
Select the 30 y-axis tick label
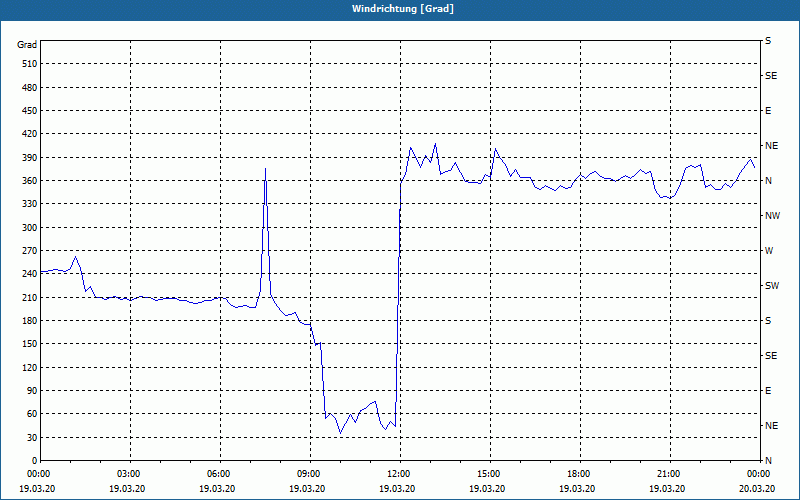pyautogui.click(x=32, y=438)
